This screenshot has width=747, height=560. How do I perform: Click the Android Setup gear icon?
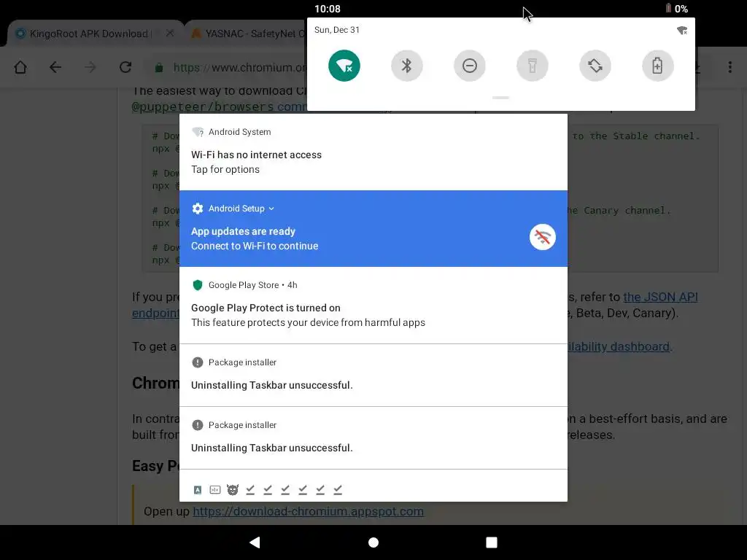[197, 208]
